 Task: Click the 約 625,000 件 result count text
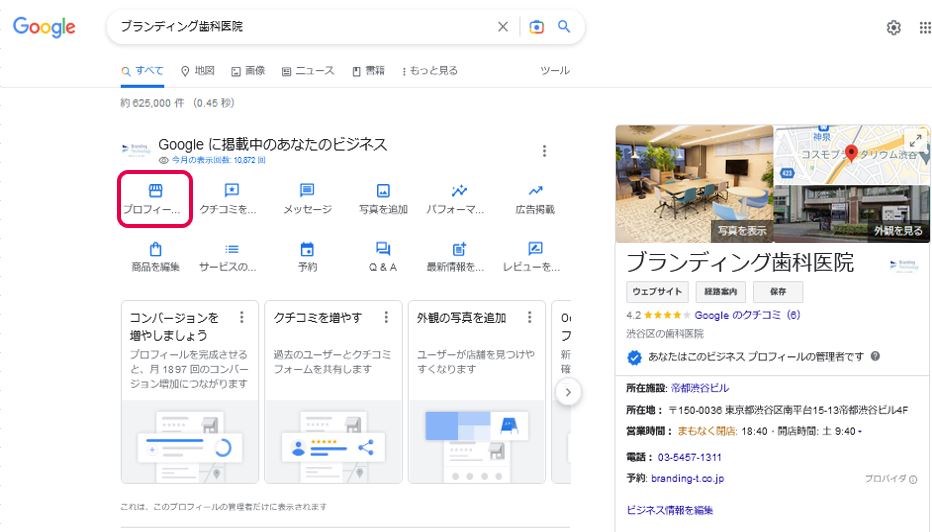[x=152, y=103]
